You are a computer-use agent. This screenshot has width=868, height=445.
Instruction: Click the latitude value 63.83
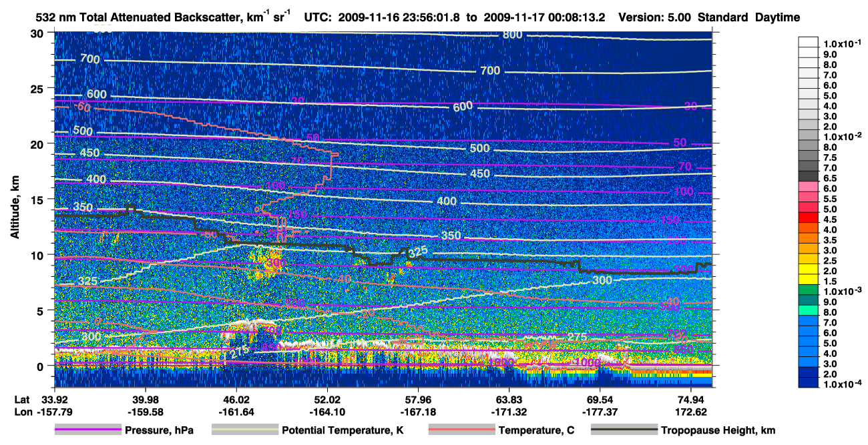coord(509,400)
